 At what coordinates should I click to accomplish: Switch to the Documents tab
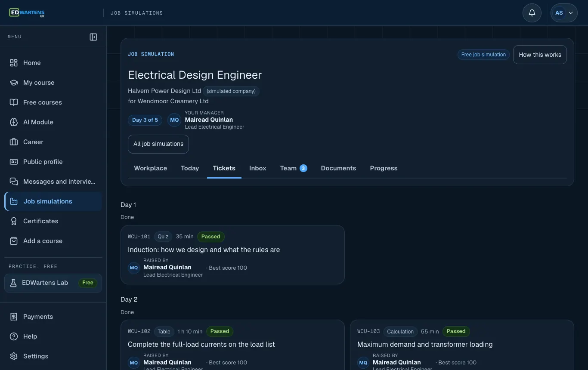pyautogui.click(x=339, y=168)
